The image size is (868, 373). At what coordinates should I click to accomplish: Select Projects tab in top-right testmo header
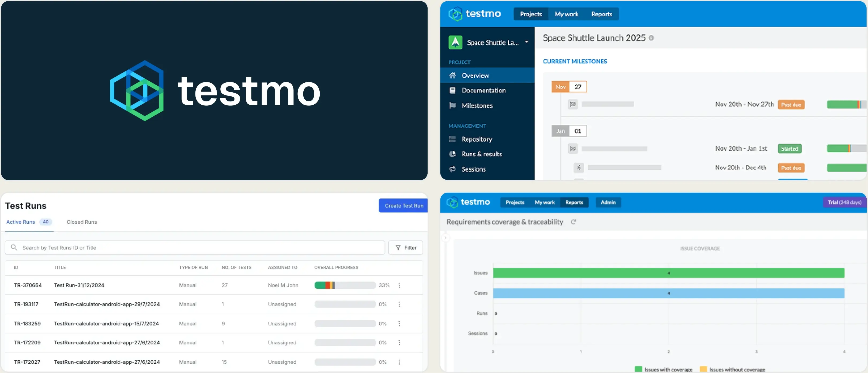(x=531, y=14)
